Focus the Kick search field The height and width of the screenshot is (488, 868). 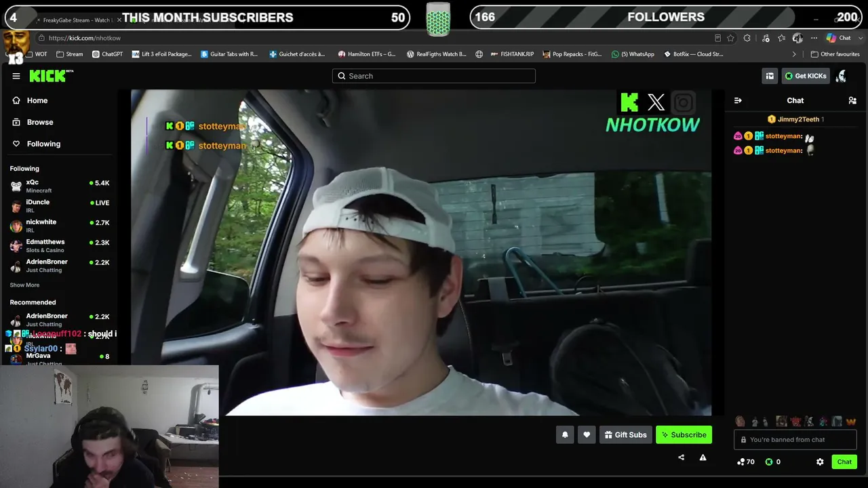point(434,76)
